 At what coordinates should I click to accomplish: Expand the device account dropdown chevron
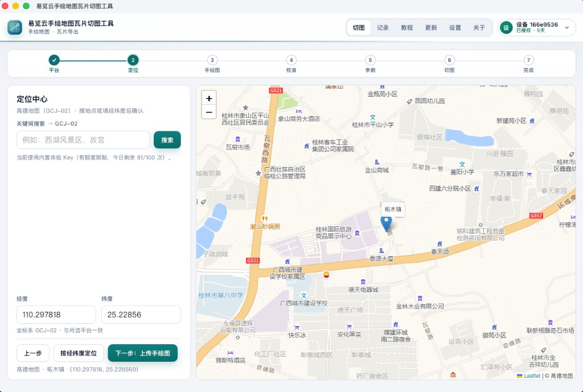coord(566,27)
